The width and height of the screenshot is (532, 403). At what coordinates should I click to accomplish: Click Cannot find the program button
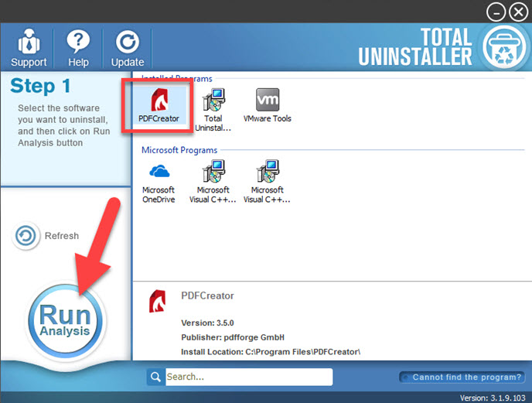coord(462,377)
